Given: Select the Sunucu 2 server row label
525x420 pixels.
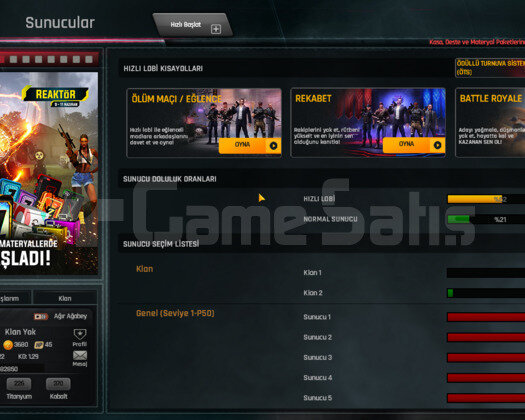Looking at the screenshot, I should click(x=317, y=337).
